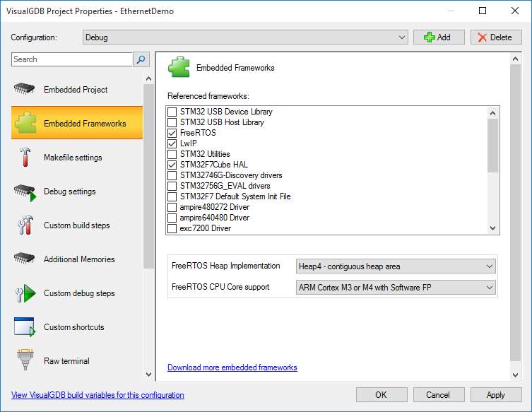
Task: Click the Makefile settings hammer icon
Action: click(x=25, y=157)
